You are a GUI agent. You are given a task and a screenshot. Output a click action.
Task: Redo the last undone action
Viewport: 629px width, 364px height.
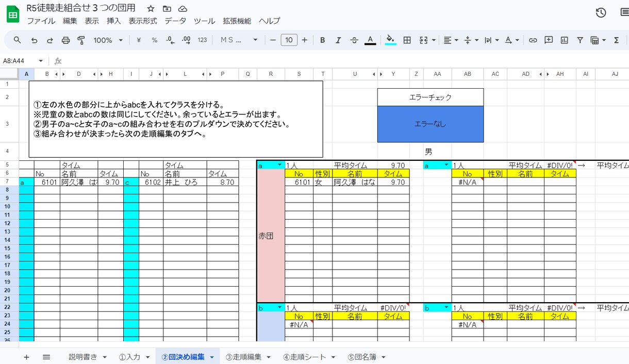[x=50, y=40]
